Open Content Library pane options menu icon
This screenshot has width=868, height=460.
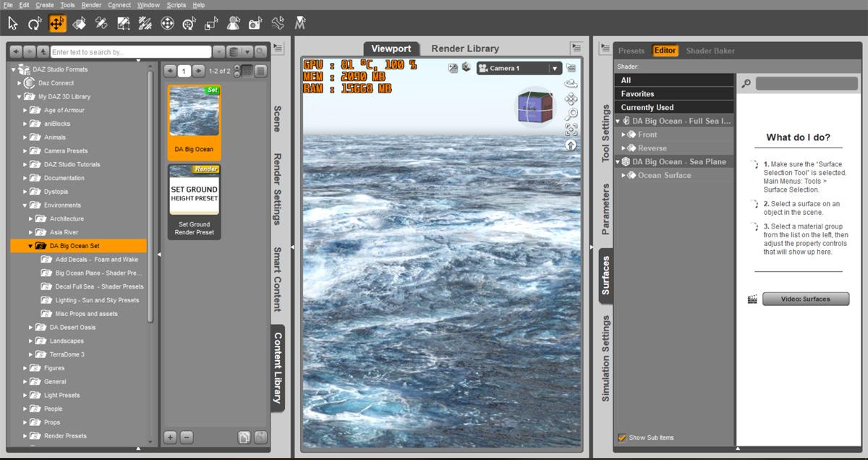tap(278, 48)
